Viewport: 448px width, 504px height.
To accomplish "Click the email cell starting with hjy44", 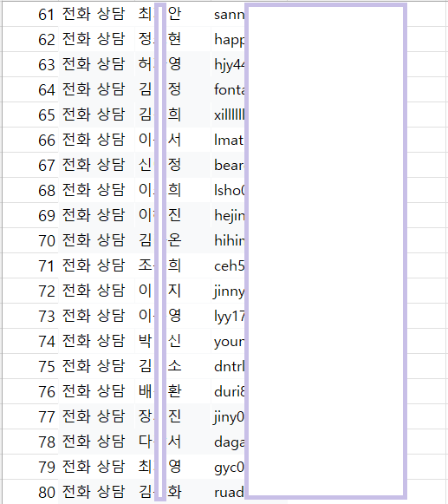I will point(229,64).
